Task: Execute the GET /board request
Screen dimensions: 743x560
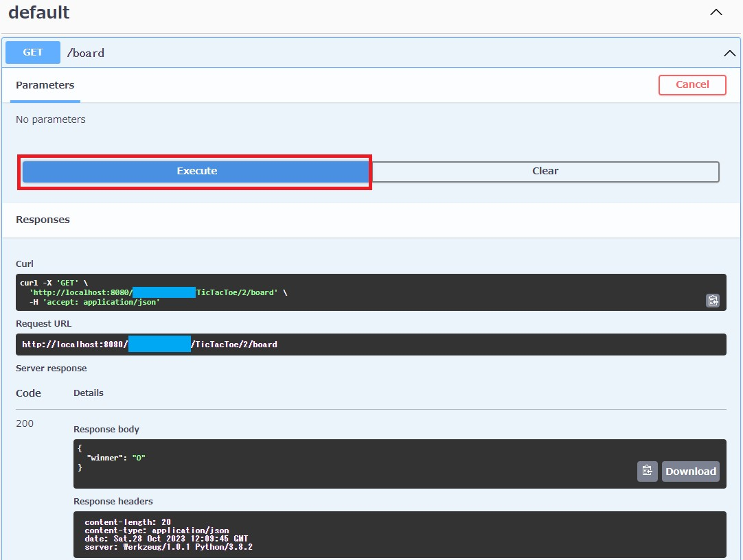Action: click(196, 172)
